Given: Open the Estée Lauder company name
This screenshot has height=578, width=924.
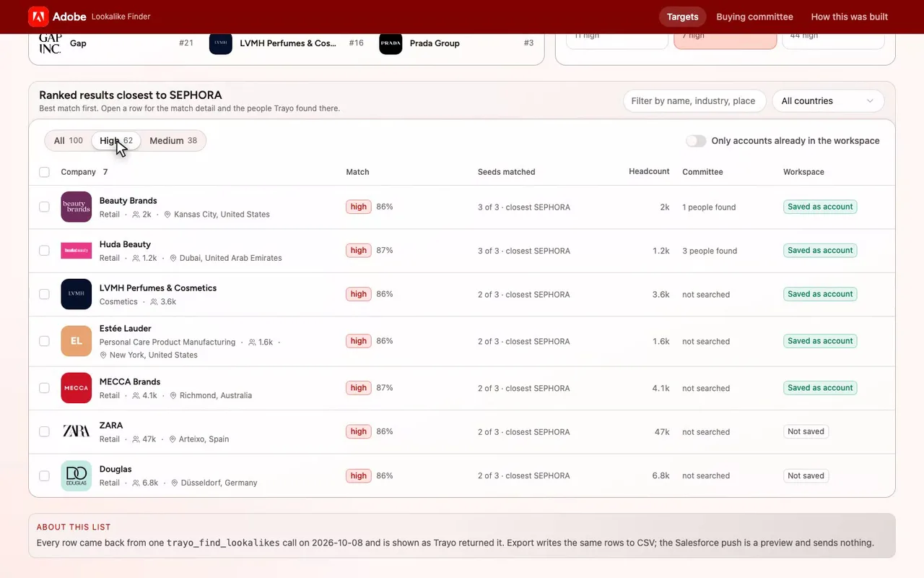Looking at the screenshot, I should tap(126, 329).
